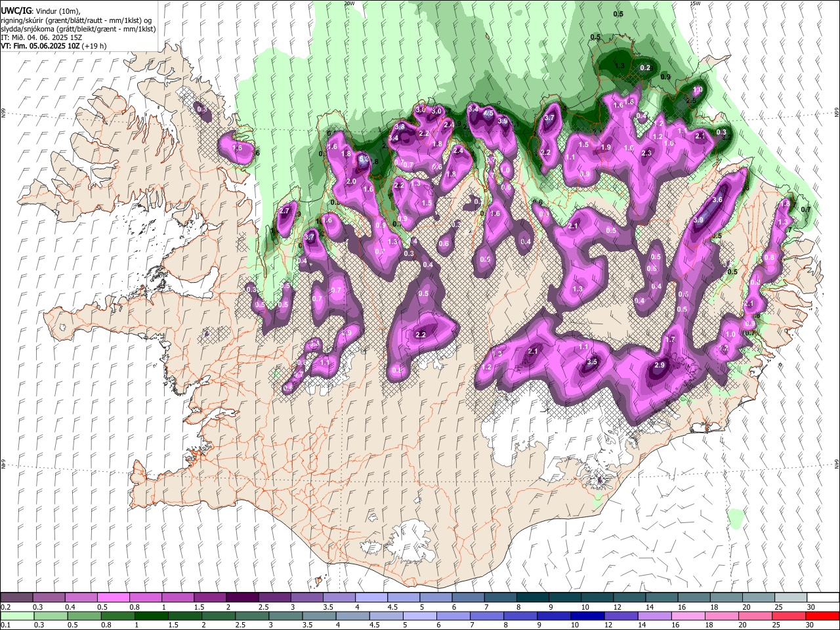Click the '20W' longitude label at top
Screen dimensions: 840x630
pos(349,3)
